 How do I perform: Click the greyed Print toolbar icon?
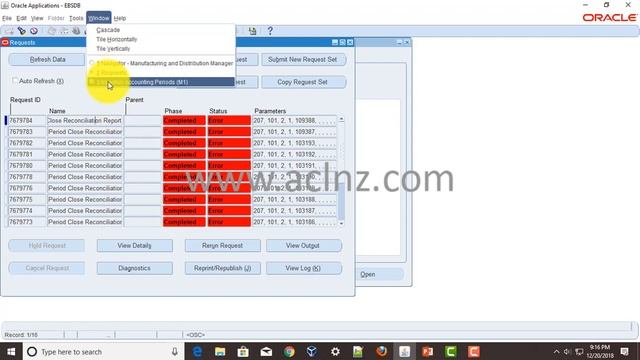(76, 31)
